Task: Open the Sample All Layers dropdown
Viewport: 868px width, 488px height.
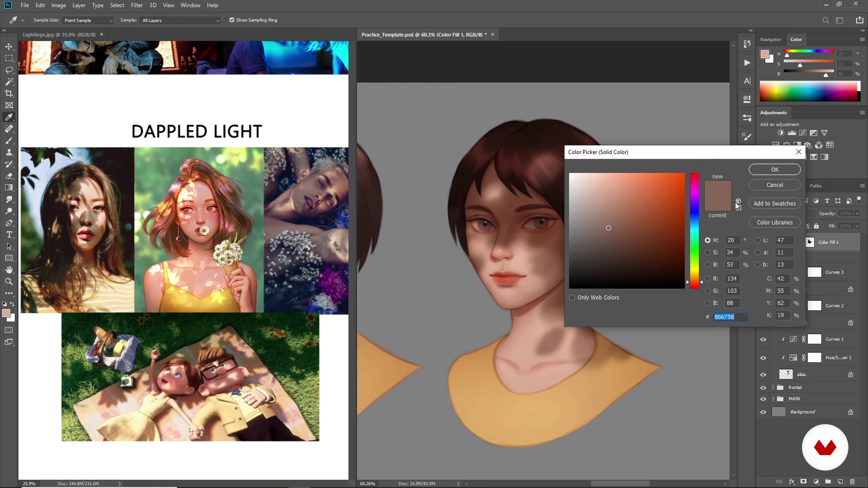Action: coord(180,21)
